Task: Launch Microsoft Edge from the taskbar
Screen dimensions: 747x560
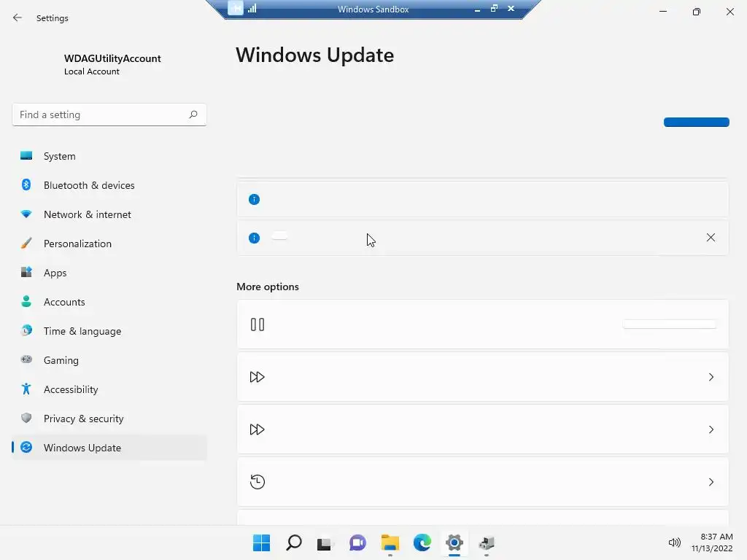Action: [x=422, y=542]
